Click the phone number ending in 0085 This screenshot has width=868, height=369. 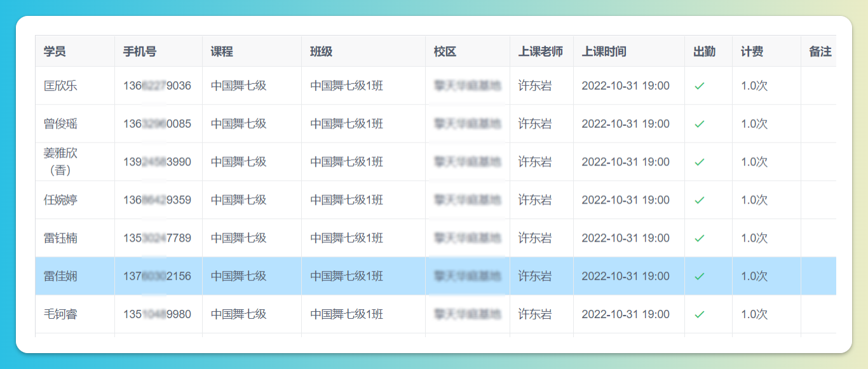[x=157, y=124]
